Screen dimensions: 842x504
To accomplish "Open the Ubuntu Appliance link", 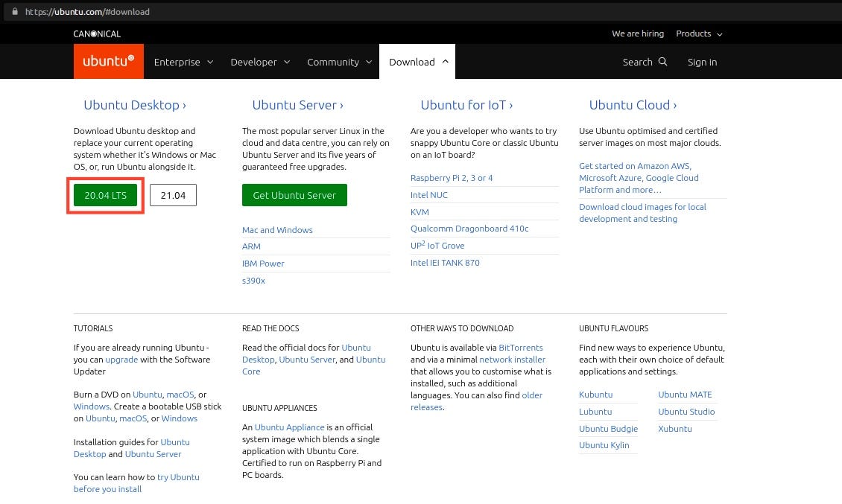I will [289, 427].
